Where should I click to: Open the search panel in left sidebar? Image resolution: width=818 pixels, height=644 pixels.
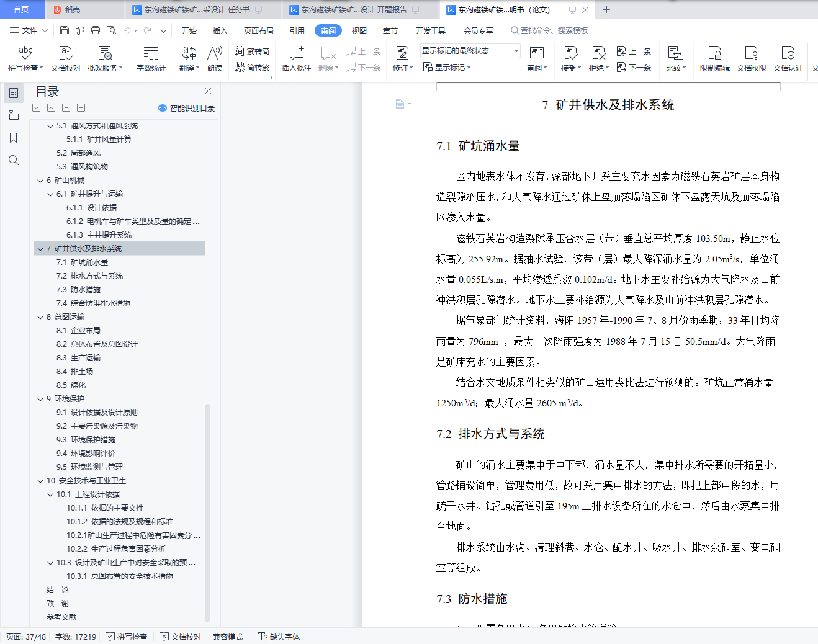[x=14, y=160]
